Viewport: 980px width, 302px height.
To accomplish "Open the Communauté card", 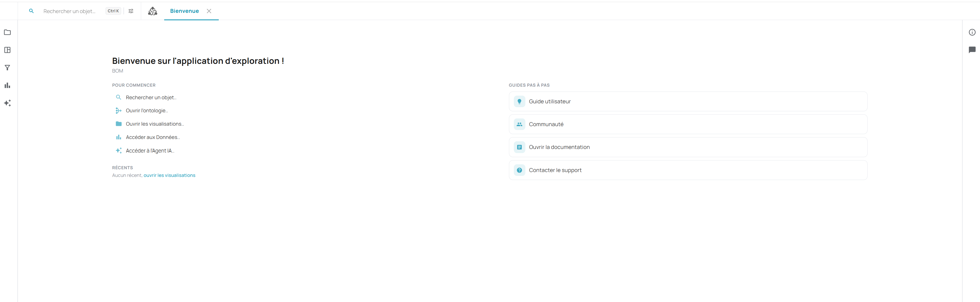I will point(688,124).
